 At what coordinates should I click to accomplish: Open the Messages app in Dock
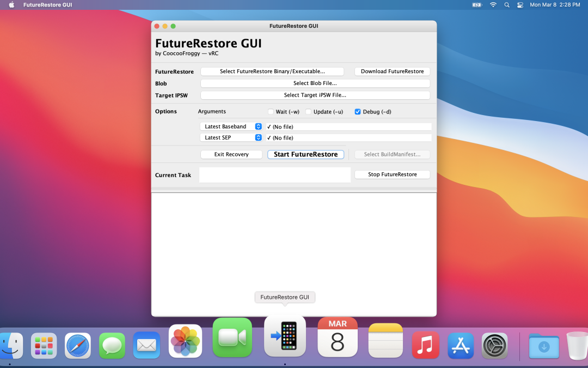point(112,346)
